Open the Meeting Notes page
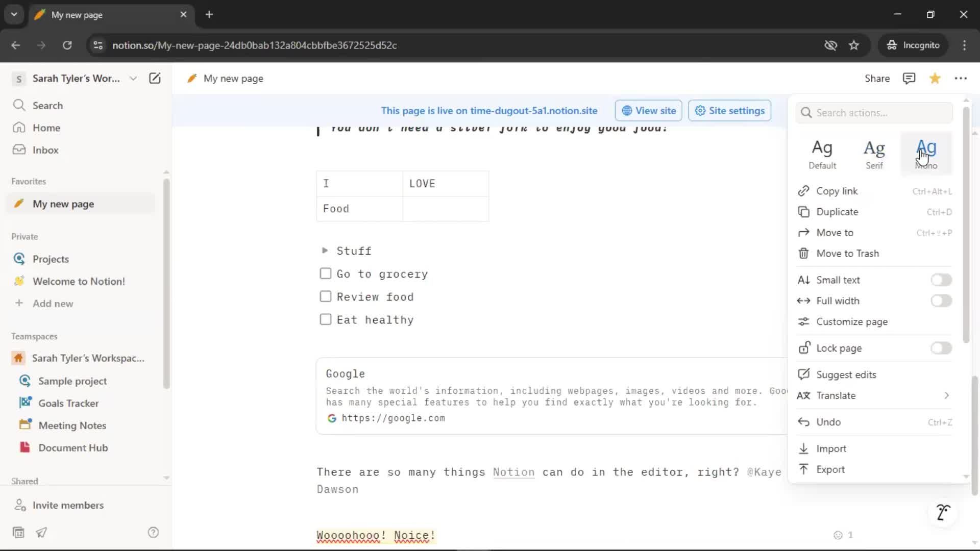 72,425
